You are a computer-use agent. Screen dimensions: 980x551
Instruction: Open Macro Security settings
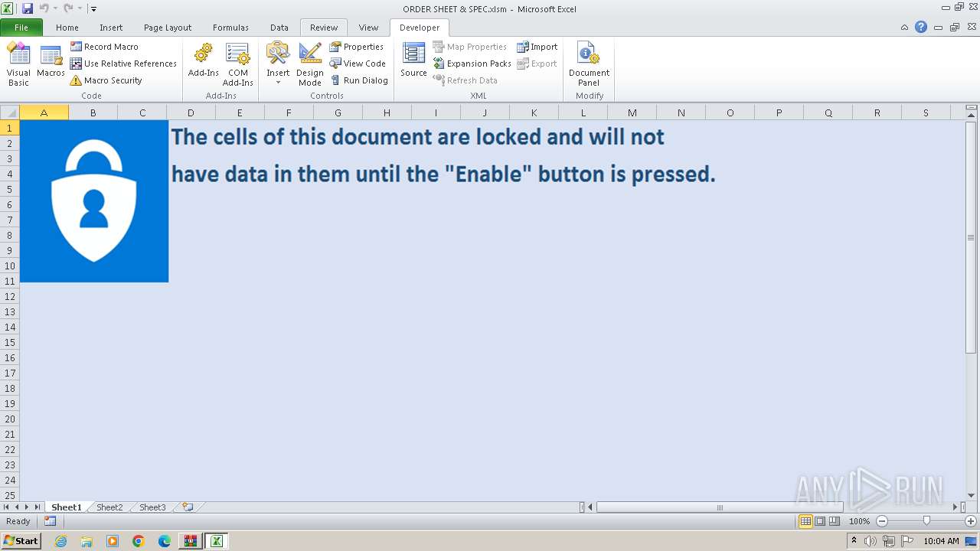[x=106, y=80]
